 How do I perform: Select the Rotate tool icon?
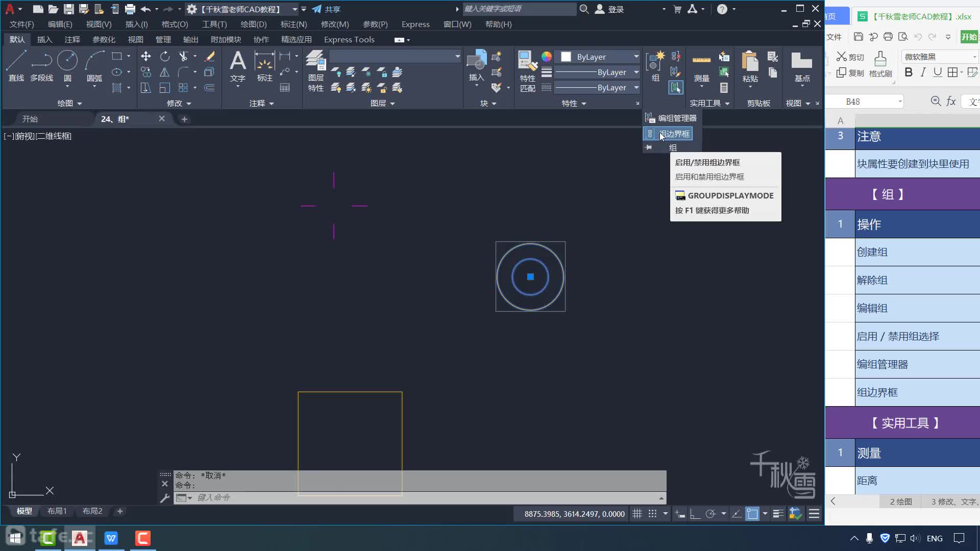pyautogui.click(x=164, y=56)
